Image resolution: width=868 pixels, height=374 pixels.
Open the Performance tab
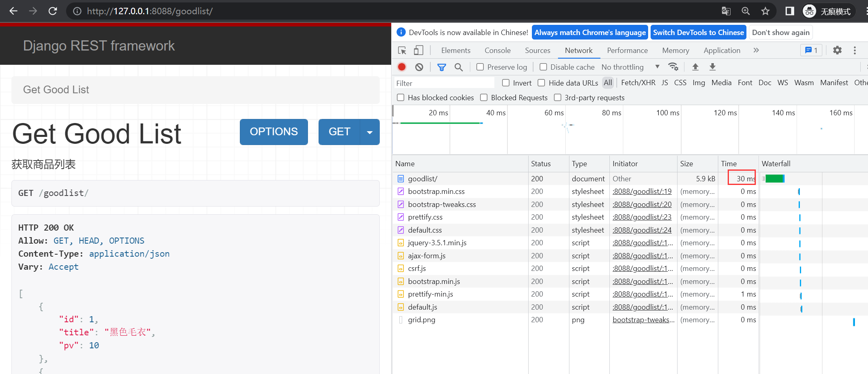tap(627, 51)
